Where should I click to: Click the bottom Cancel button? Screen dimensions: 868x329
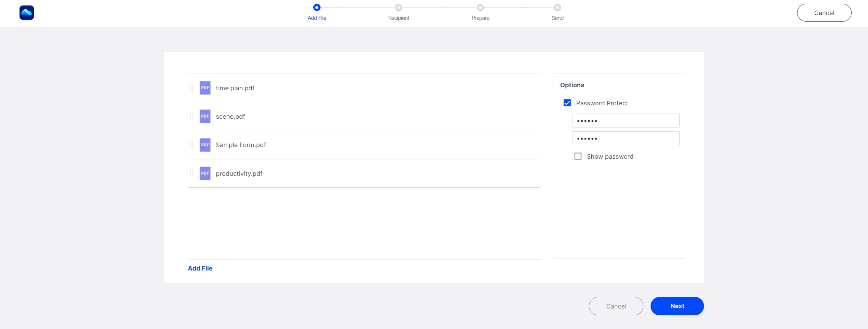tap(616, 306)
